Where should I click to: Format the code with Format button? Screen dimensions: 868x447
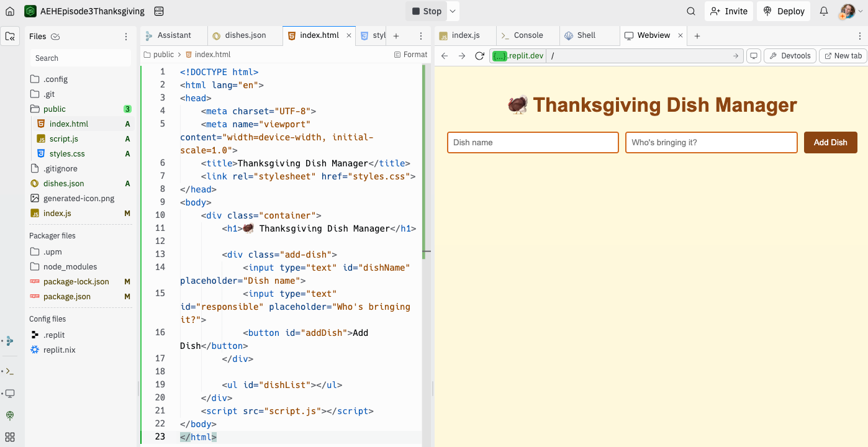click(x=410, y=55)
